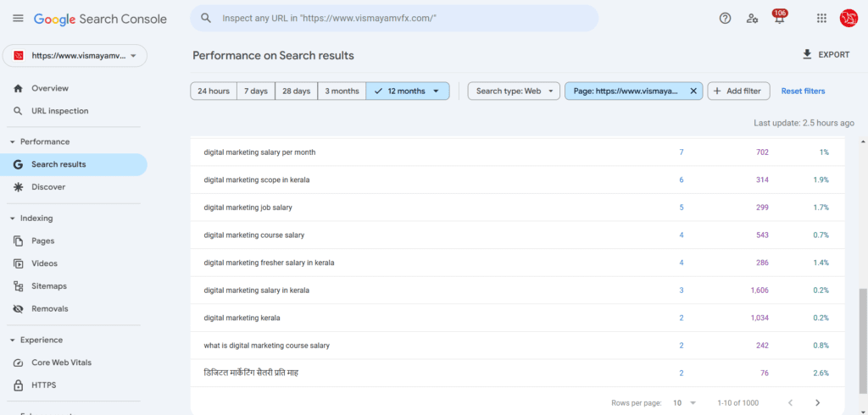Screen dimensions: 868x415
Task: Click the Reset filters link
Action: (x=803, y=91)
